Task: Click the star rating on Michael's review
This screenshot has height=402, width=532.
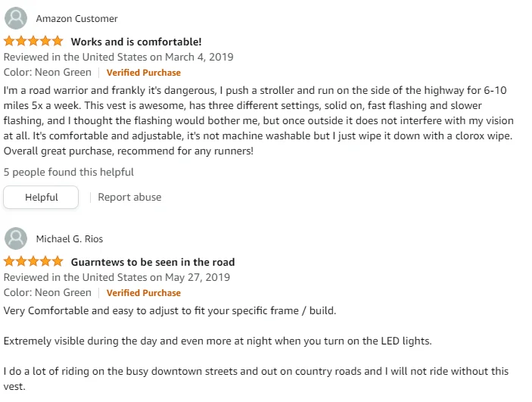Action: click(x=34, y=262)
